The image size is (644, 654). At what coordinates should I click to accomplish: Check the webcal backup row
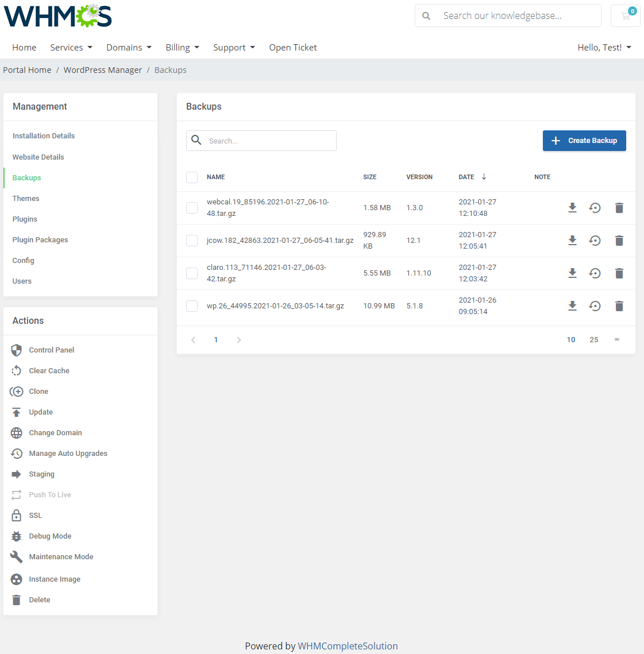tap(192, 208)
